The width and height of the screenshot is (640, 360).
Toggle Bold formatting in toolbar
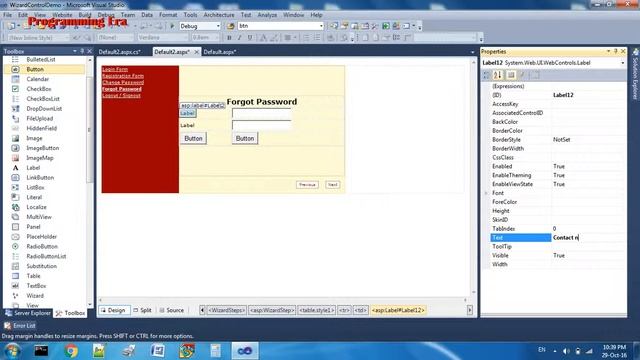coord(229,38)
